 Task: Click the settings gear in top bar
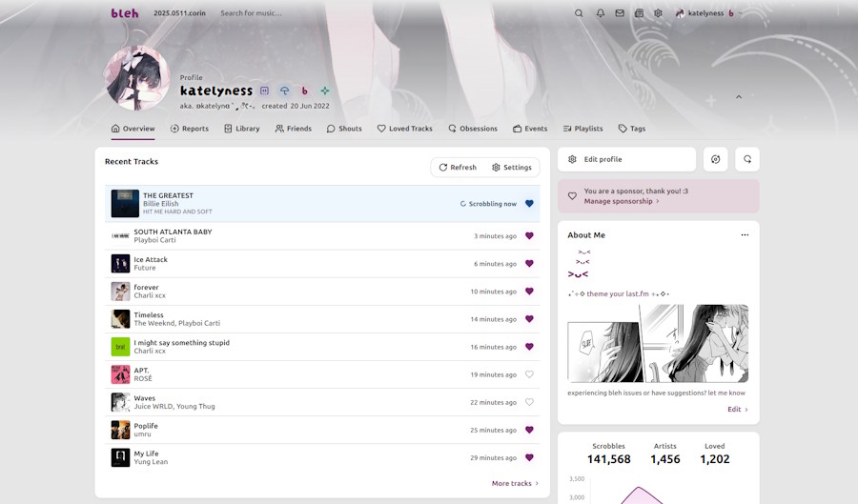pos(658,13)
